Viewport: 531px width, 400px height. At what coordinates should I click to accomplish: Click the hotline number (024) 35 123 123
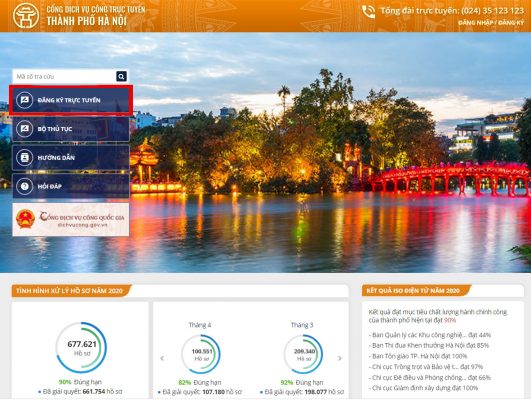(x=492, y=11)
